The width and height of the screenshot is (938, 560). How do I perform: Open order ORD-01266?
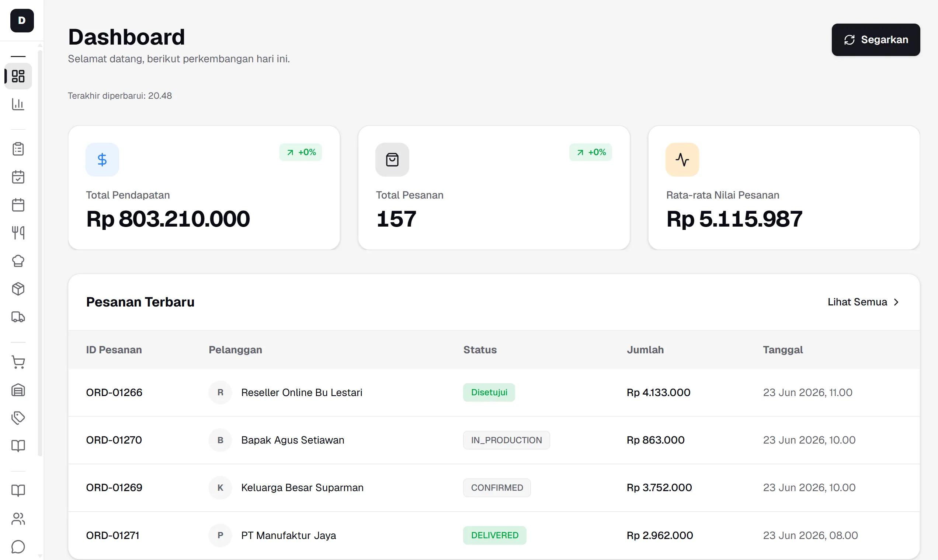114,392
